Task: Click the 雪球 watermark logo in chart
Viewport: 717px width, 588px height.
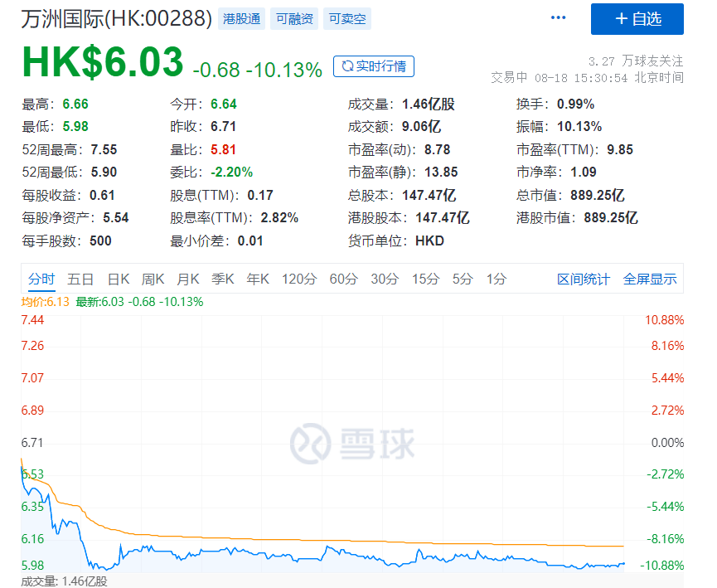Action: 351,443
